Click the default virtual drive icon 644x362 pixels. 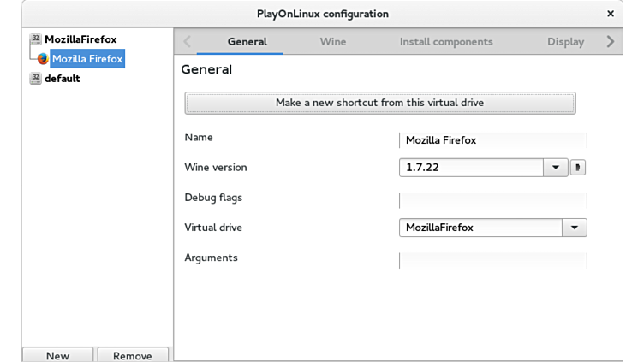point(35,79)
